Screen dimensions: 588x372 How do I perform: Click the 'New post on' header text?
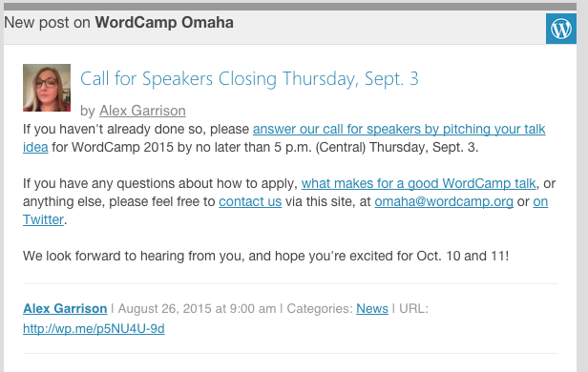[x=48, y=23]
